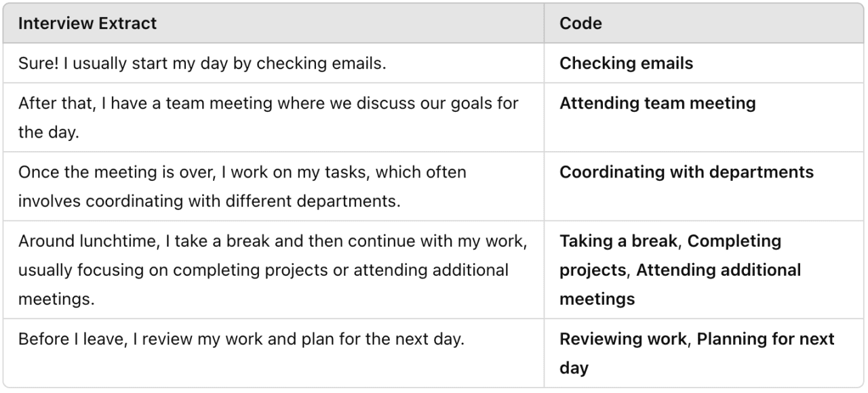The height and width of the screenshot is (393, 868).
Task: Click the "Attending team meeting" code
Action: tap(657, 104)
